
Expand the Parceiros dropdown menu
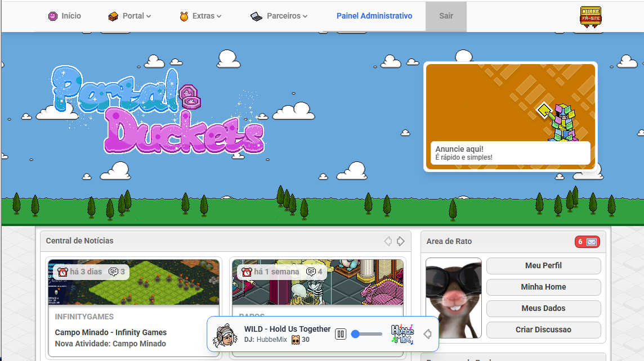coord(279,16)
